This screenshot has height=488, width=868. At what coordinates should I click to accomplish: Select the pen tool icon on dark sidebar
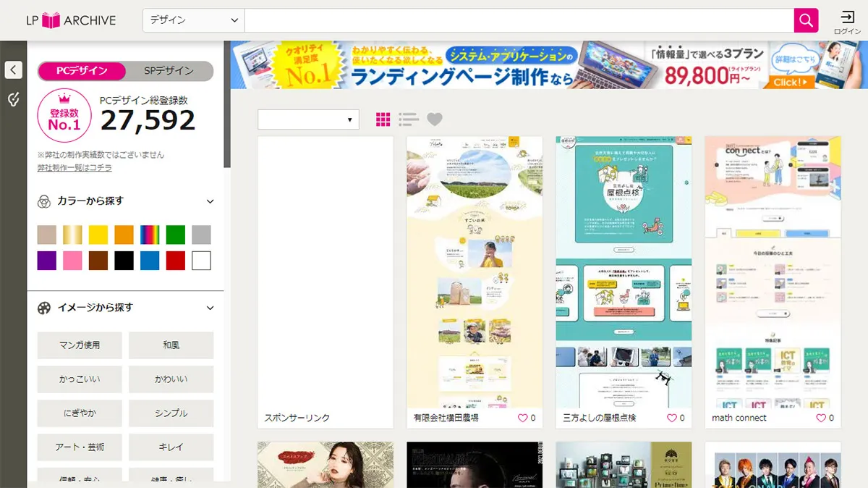(x=12, y=98)
